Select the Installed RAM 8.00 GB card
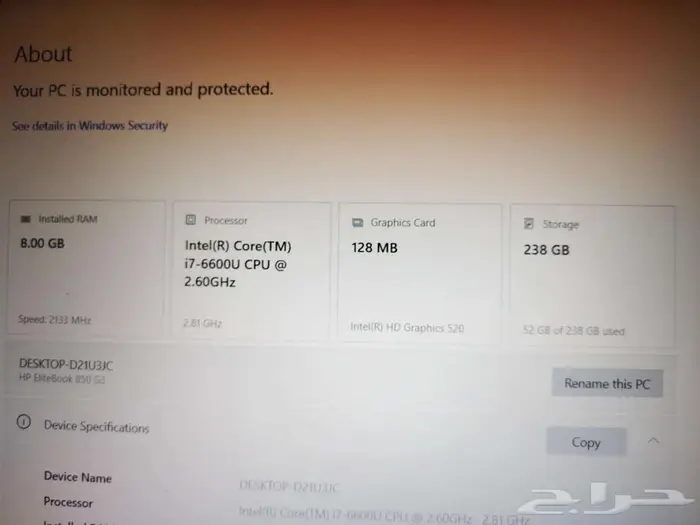The image size is (700, 525). [87, 268]
